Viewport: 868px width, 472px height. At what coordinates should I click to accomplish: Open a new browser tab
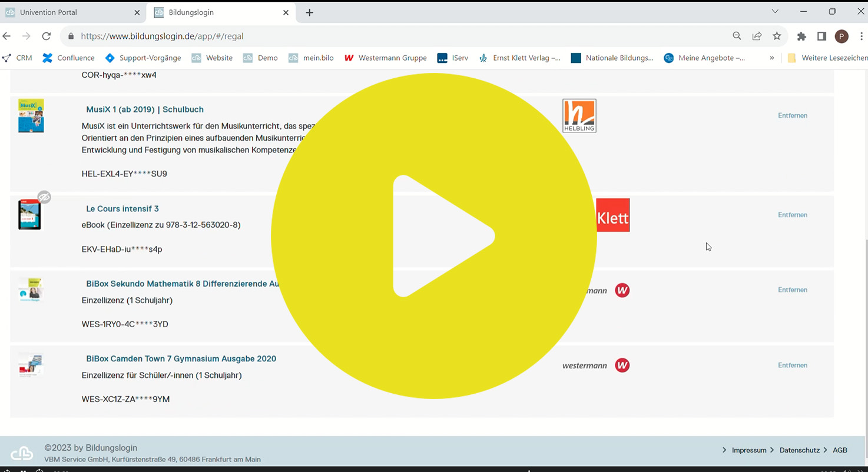tap(309, 12)
